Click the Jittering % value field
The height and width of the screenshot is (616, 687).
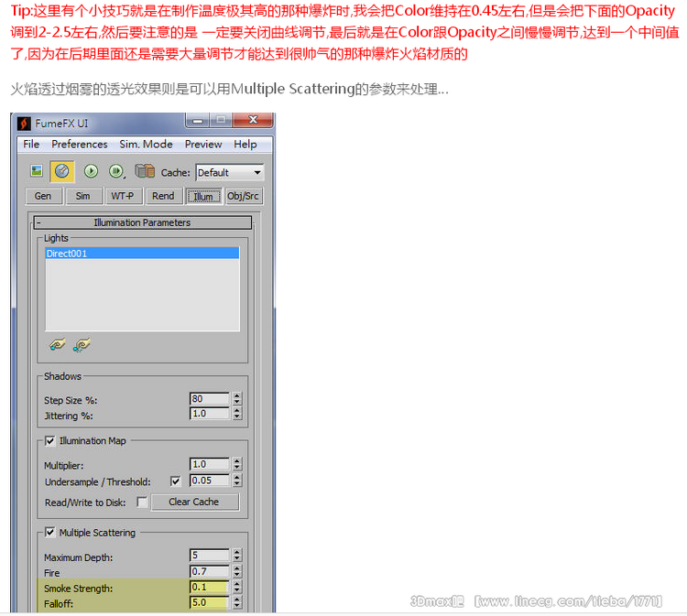(x=210, y=414)
